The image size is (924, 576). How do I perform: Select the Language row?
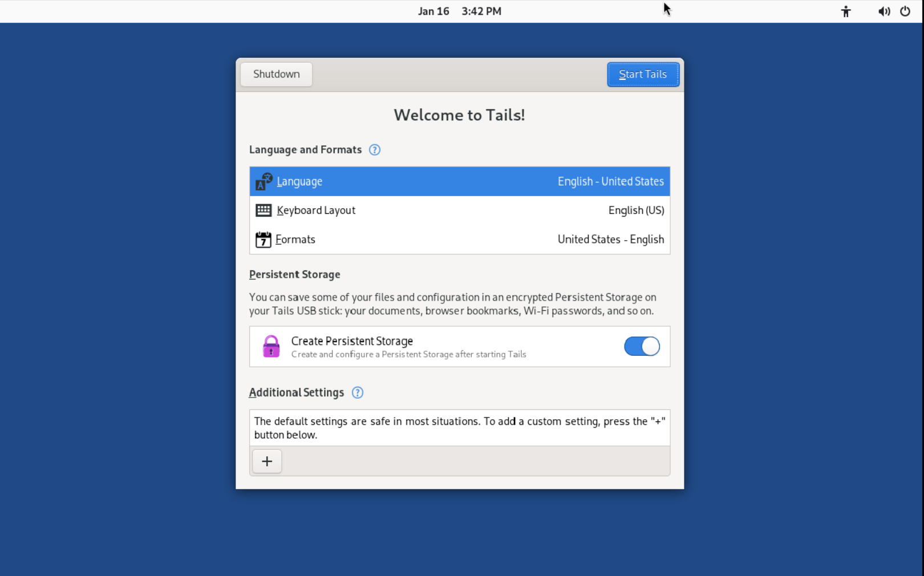(x=460, y=181)
